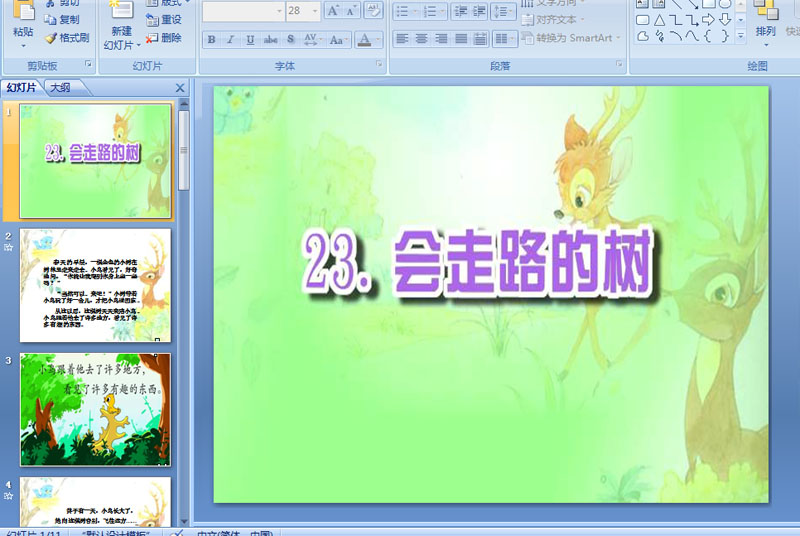The width and height of the screenshot is (800, 536).
Task: Open the 剪贴板 clipboard dialog launcher
Action: click(x=88, y=64)
